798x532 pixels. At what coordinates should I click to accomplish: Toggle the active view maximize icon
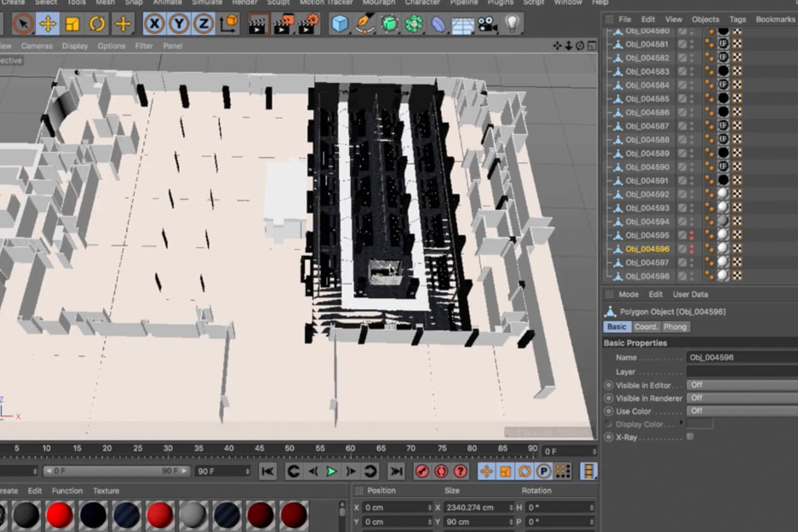click(x=591, y=46)
